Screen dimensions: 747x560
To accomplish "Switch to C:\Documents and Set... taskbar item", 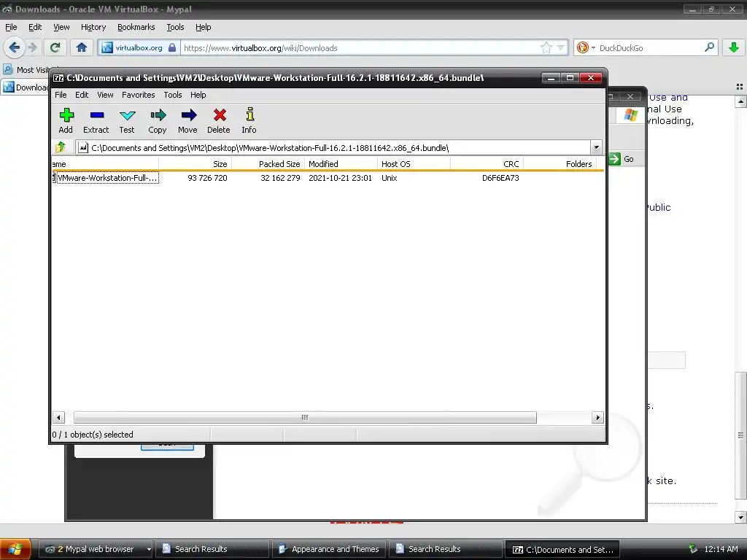I will tap(562, 549).
